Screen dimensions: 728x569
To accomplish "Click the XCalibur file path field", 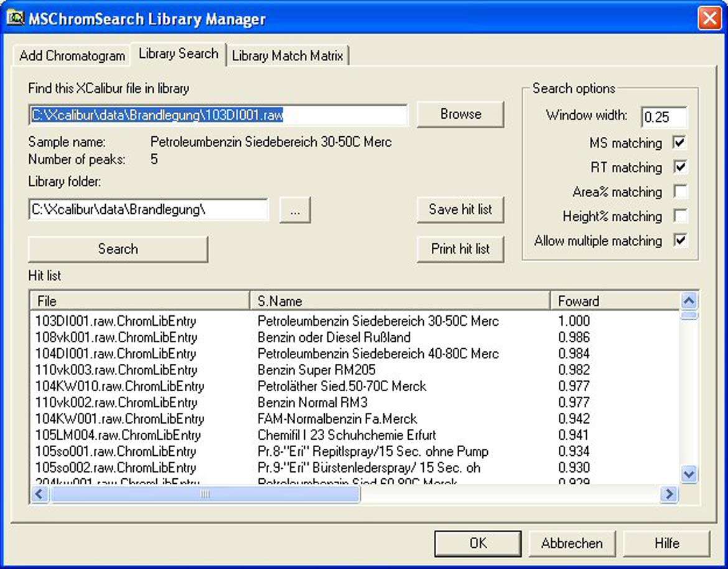I will 218,115.
